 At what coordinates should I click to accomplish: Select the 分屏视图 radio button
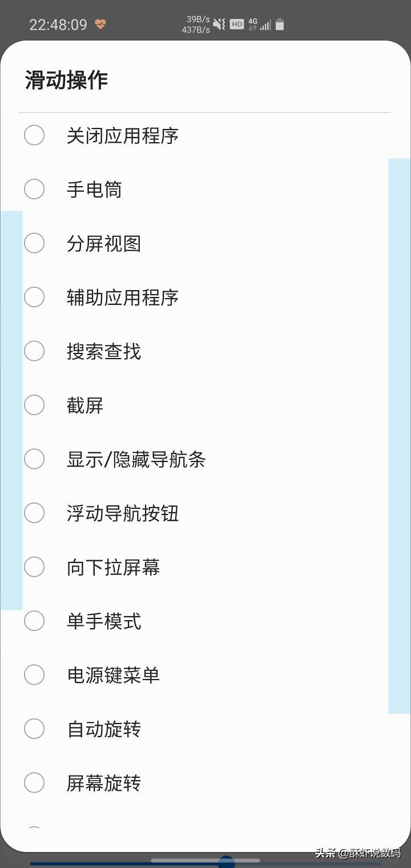(x=34, y=243)
